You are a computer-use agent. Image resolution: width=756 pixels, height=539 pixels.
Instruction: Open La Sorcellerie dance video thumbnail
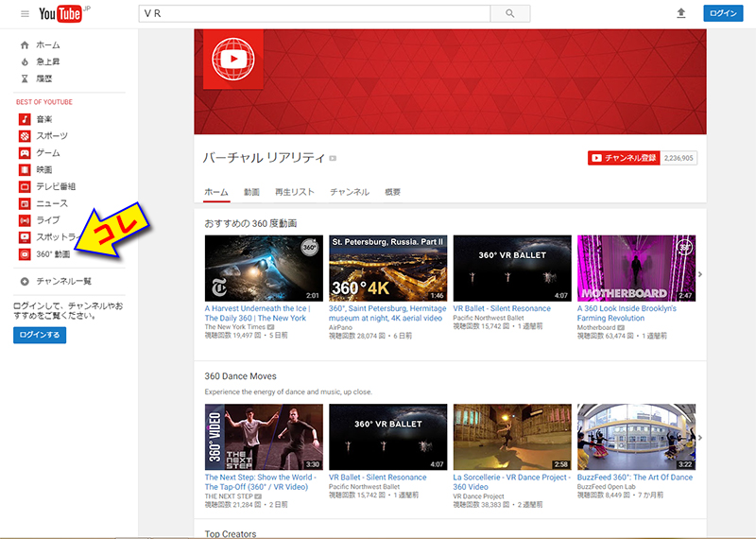pos(512,437)
